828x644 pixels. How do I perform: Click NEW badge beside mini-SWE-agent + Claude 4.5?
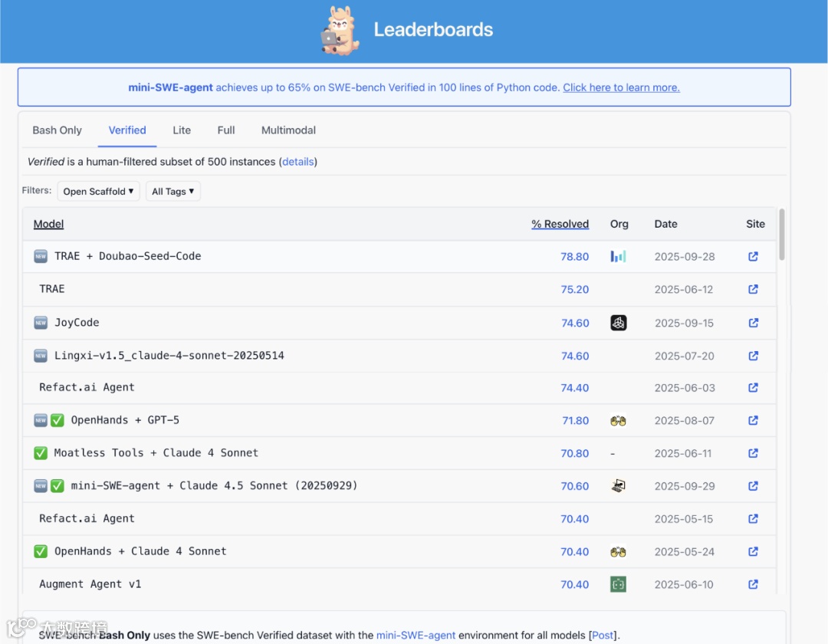point(41,485)
